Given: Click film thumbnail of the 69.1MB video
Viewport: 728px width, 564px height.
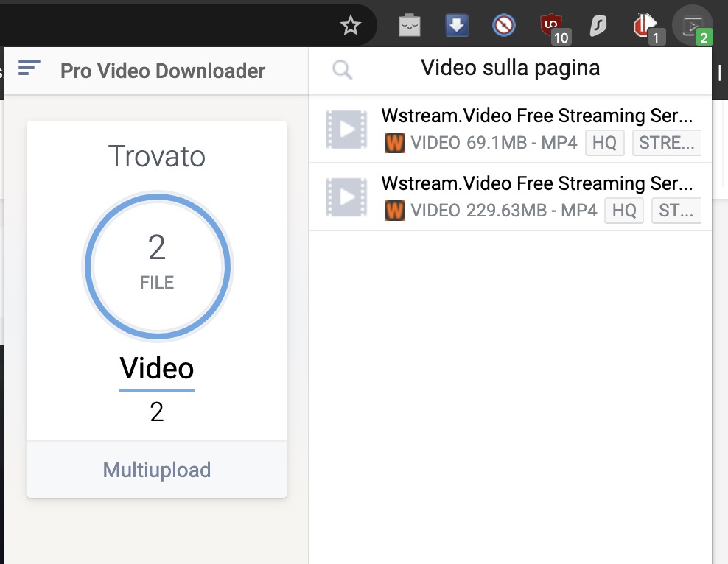Looking at the screenshot, I should click(346, 130).
